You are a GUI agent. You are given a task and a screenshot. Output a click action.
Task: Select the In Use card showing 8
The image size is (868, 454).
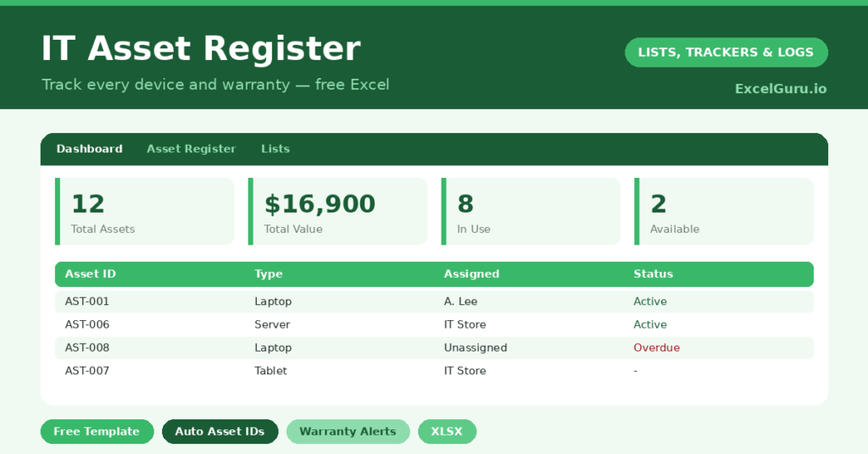click(531, 211)
